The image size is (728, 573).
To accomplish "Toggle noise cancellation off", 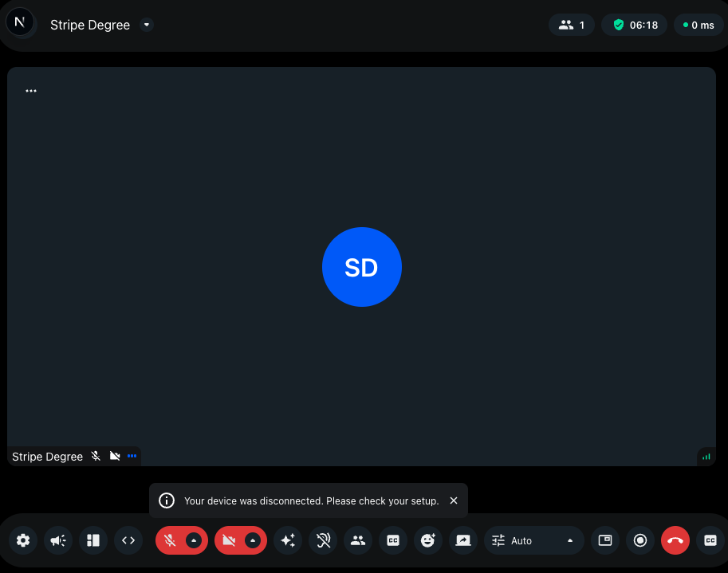I will [323, 540].
